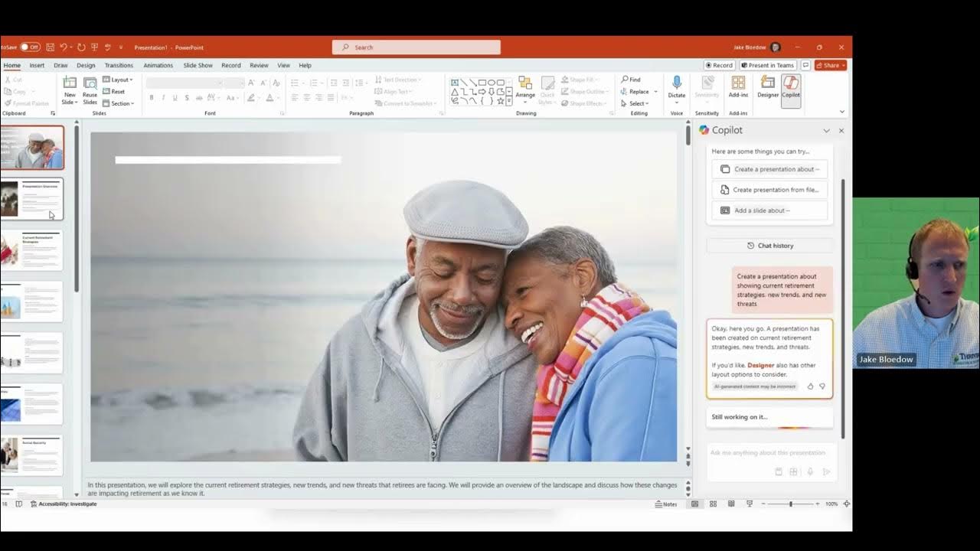Click the New Slide icon
Viewport: 980px width, 551px height.
[x=68, y=86]
